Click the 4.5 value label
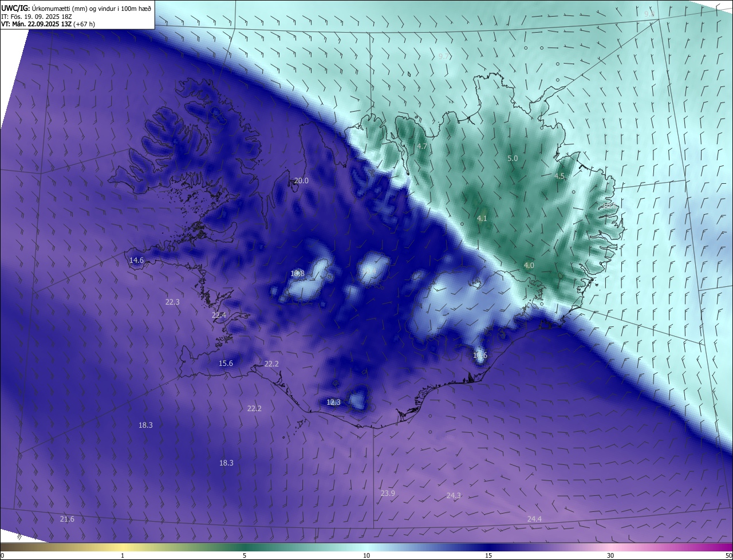The width and height of the screenshot is (733, 560). [x=560, y=176]
